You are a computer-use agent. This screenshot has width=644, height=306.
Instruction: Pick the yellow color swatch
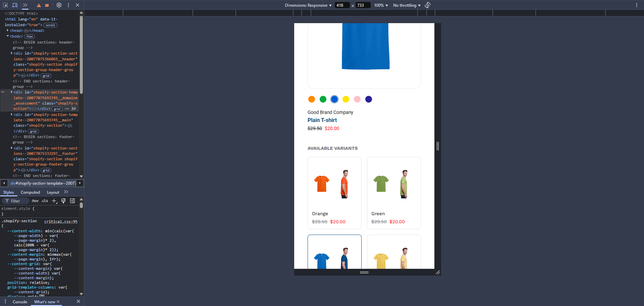[x=346, y=99]
